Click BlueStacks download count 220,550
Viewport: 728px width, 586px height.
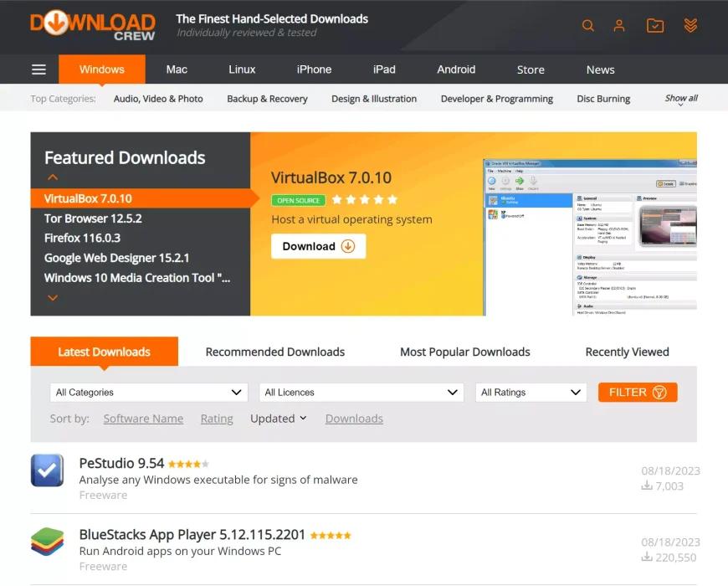tap(669, 558)
